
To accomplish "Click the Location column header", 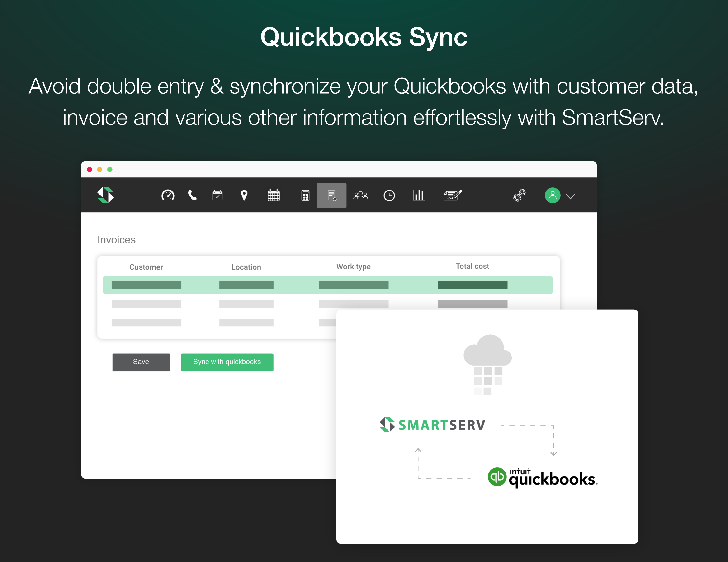I will coord(246,267).
